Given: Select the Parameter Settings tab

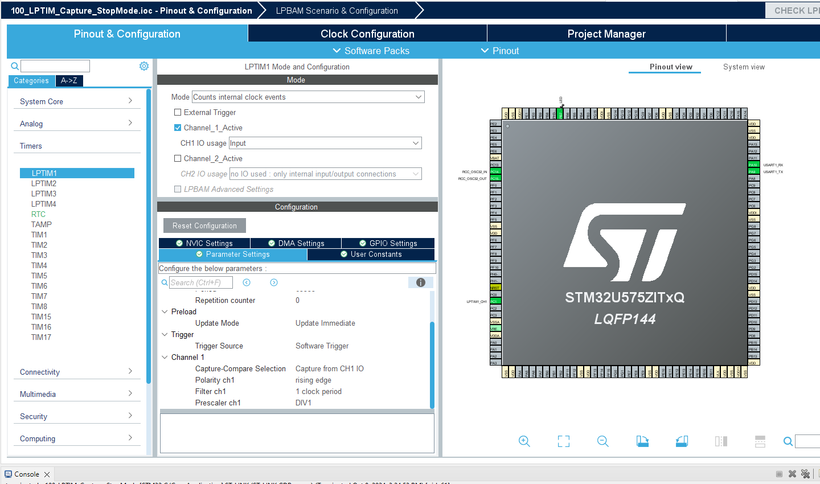Looking at the screenshot, I should pyautogui.click(x=233, y=254).
